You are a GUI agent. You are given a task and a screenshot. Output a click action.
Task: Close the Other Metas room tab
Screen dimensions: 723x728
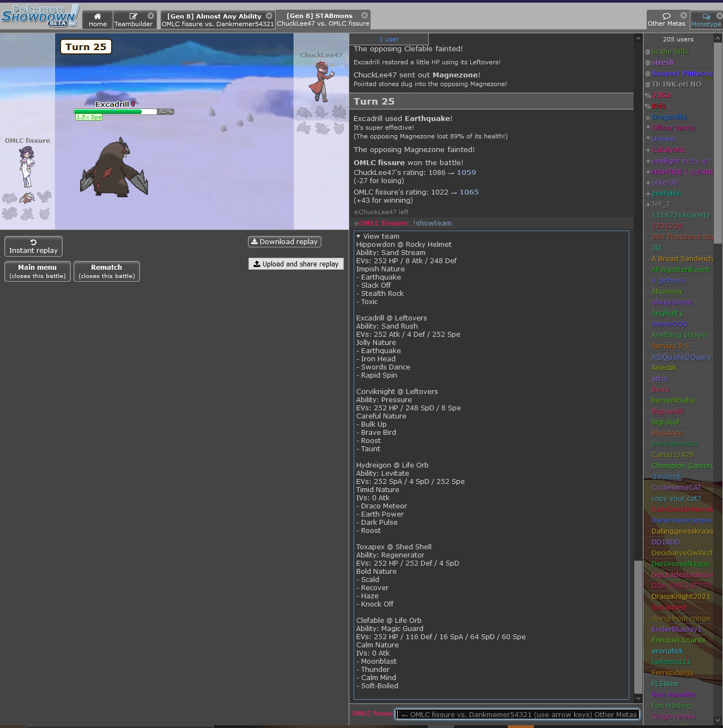pos(684,15)
